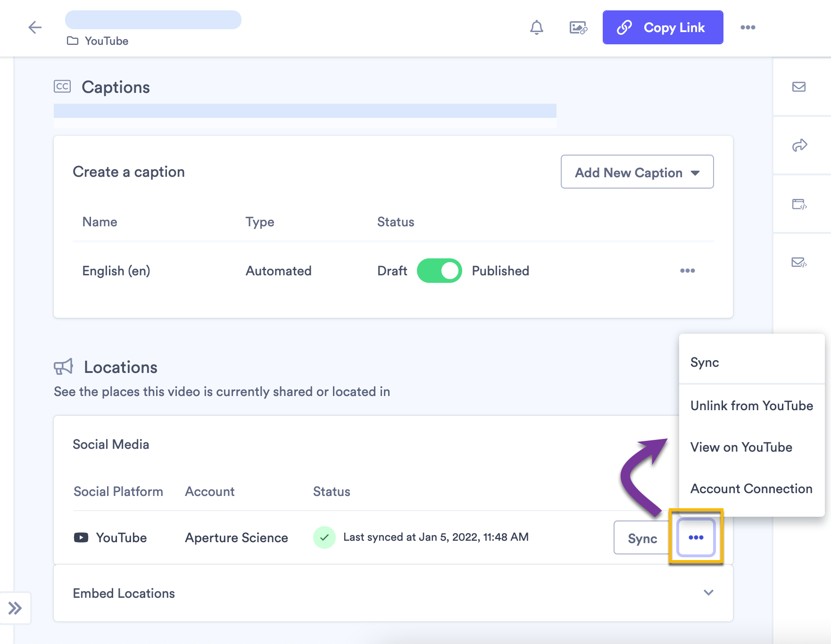This screenshot has height=644, width=831.
Task: Select Sync from the context menu
Action: pyautogui.click(x=752, y=362)
